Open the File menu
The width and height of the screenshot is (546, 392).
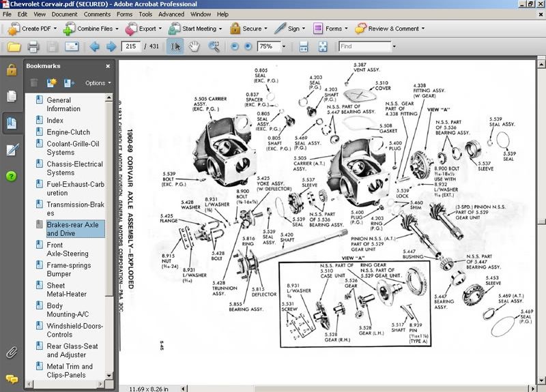pyautogui.click(x=7, y=14)
